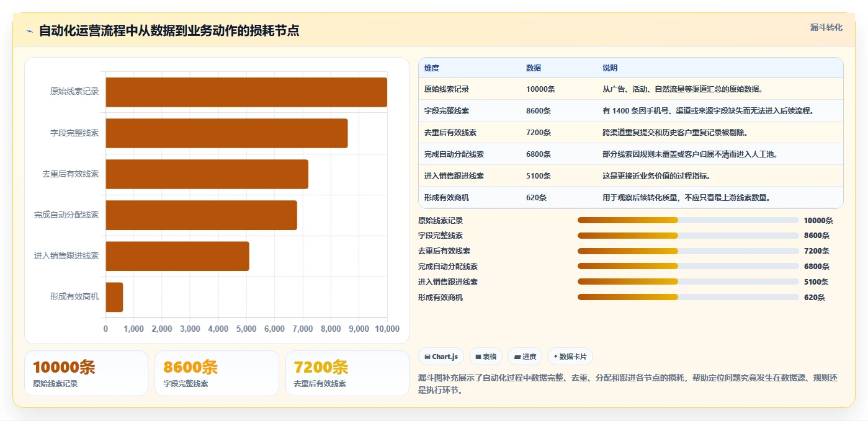Click the 8600条 stat card
This screenshot has width=868, height=421.
click(217, 373)
